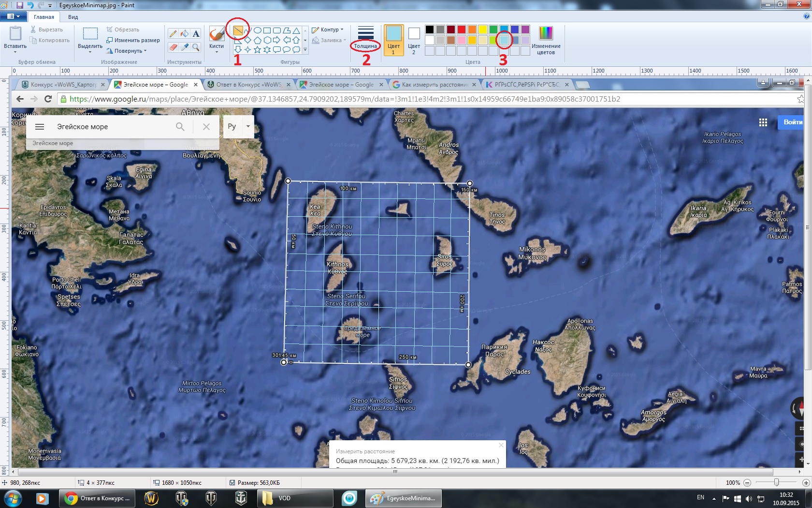Viewport: 812px width, 508px height.
Task: Select the Magnifier tool
Action: tap(196, 47)
